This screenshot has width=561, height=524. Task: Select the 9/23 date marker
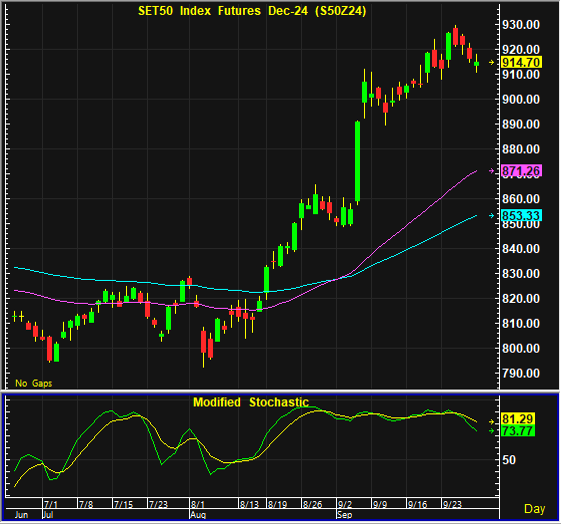pos(452,504)
